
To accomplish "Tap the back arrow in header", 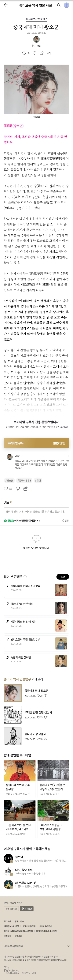I will pos(6,5).
